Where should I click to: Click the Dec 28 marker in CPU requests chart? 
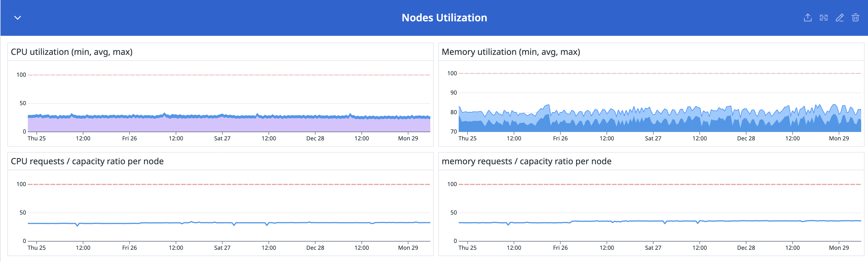point(315,248)
